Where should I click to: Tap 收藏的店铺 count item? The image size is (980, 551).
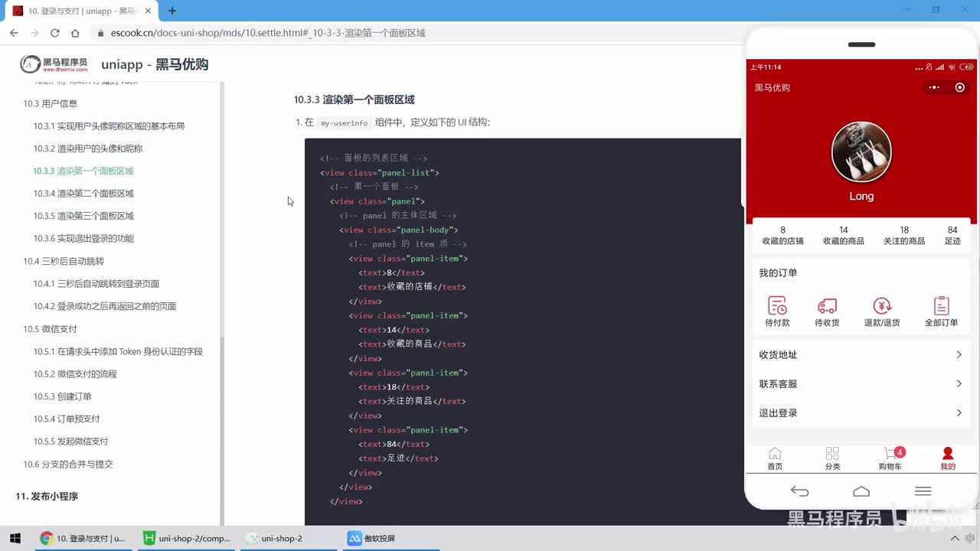pos(782,236)
